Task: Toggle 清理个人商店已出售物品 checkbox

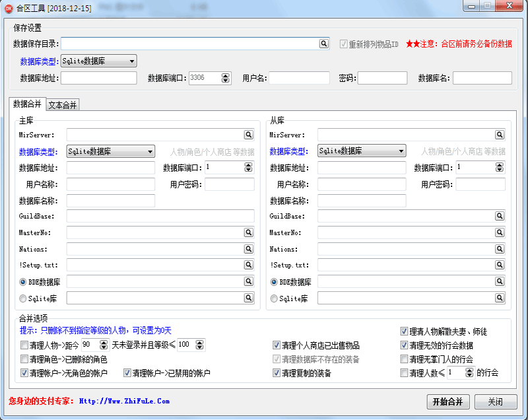Action: 276,345
